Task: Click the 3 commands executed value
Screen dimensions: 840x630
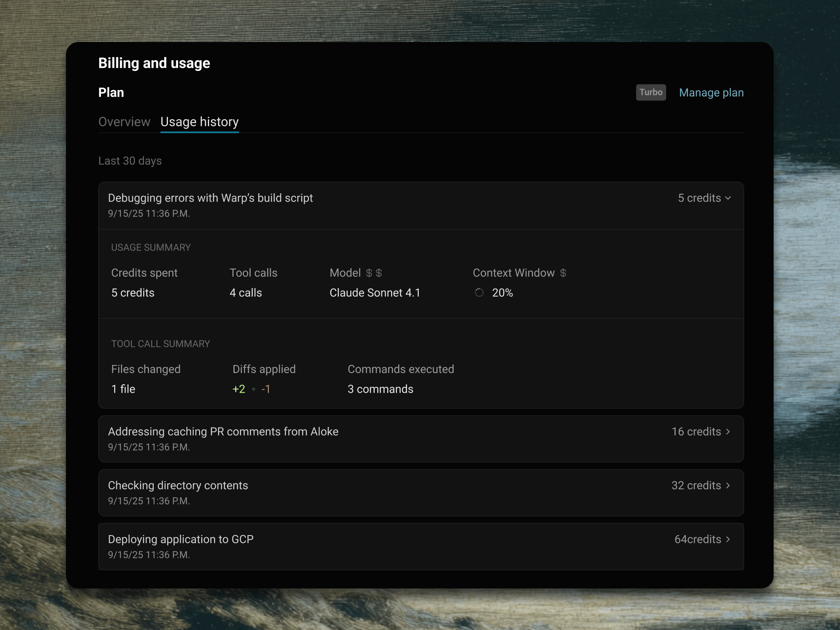Action: point(380,389)
